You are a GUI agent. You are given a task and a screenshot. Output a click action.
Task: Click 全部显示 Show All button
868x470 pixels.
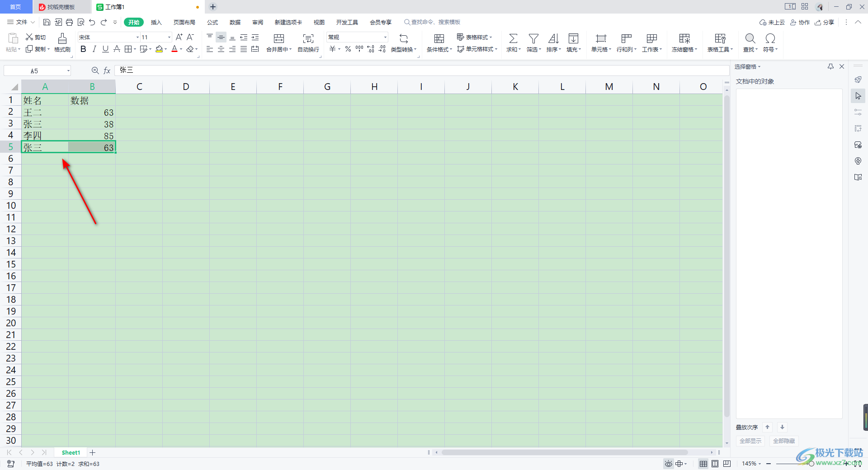click(750, 441)
